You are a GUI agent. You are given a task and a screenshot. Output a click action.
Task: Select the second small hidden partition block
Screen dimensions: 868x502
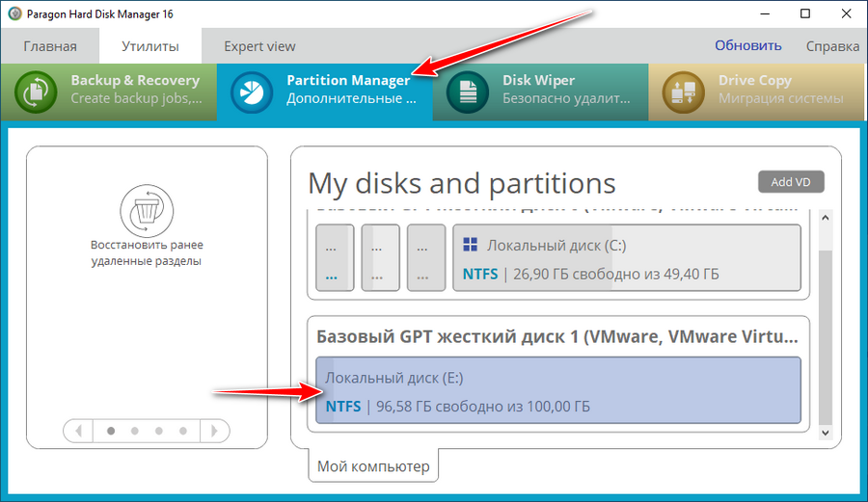tap(380, 257)
